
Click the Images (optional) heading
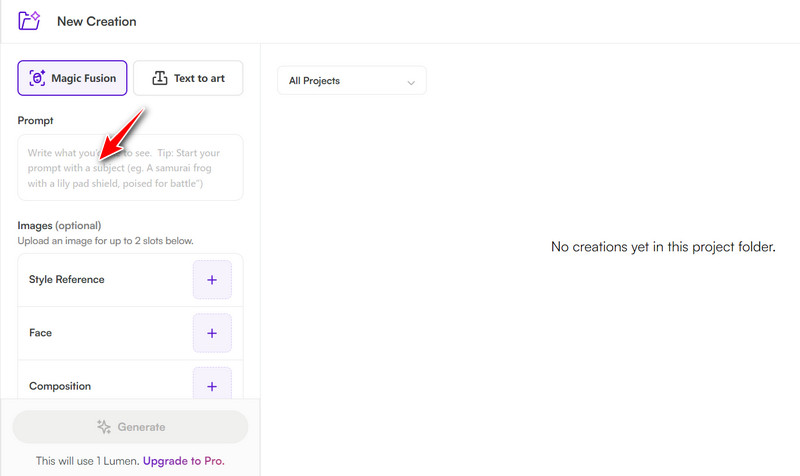click(x=59, y=225)
